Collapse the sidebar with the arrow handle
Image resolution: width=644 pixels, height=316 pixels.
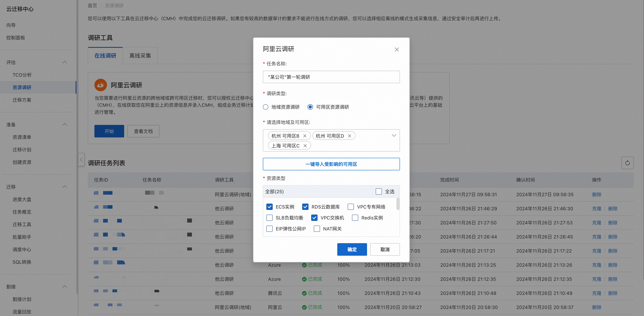click(81, 160)
